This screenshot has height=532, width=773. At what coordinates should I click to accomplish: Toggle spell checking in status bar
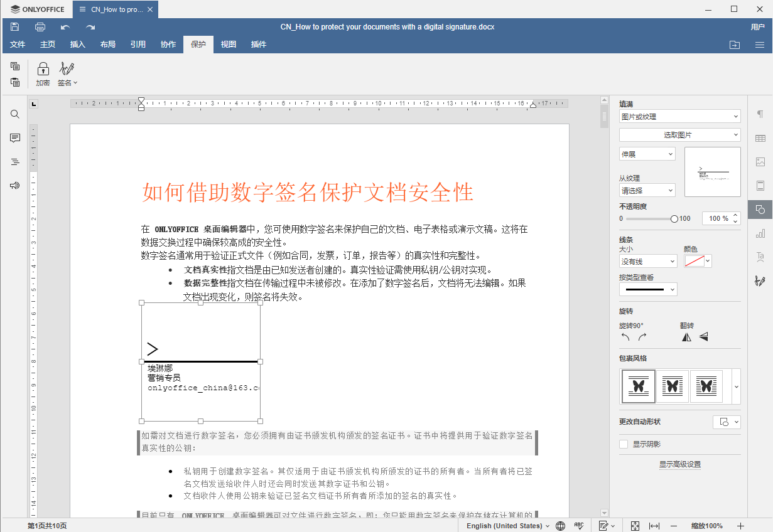coord(579,526)
